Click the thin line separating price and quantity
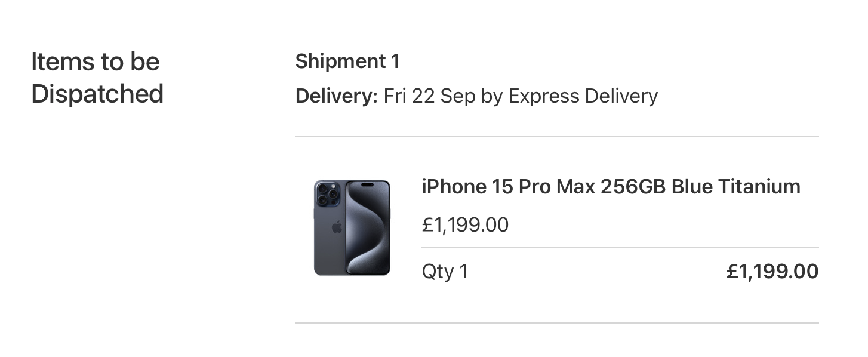 pyautogui.click(x=620, y=248)
